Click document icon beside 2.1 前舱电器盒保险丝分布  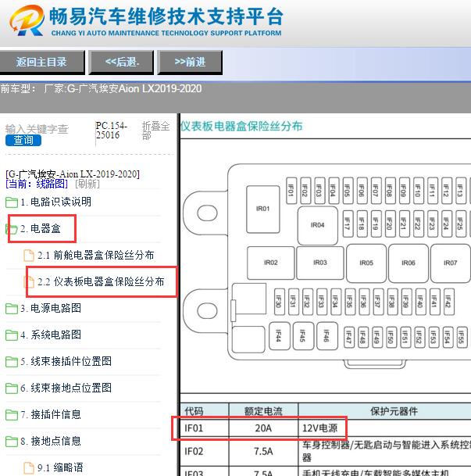click(29, 256)
